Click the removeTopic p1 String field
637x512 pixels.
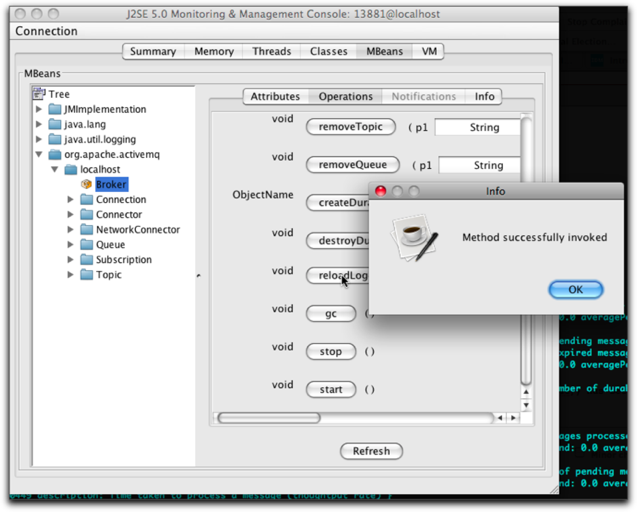[478, 128]
